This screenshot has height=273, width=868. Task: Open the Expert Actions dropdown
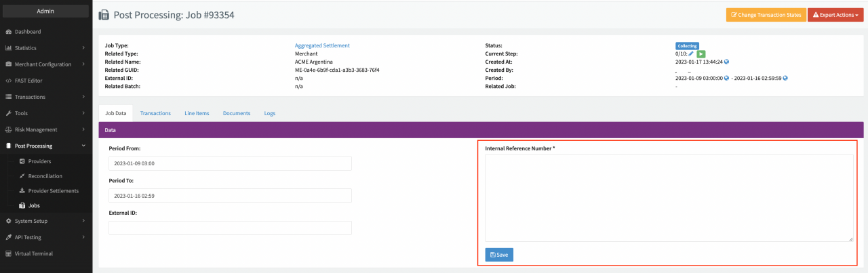(x=835, y=15)
